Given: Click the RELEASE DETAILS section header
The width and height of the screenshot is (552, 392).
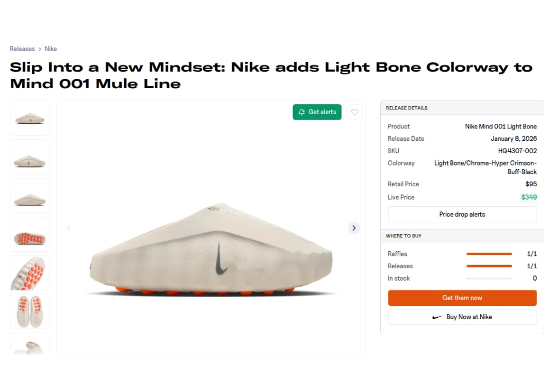Looking at the screenshot, I should (x=407, y=108).
